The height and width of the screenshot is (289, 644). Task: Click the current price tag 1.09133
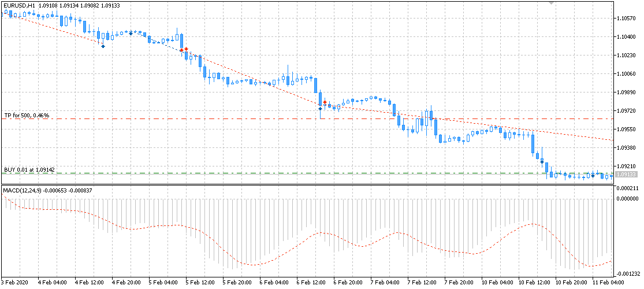pyautogui.click(x=627, y=175)
